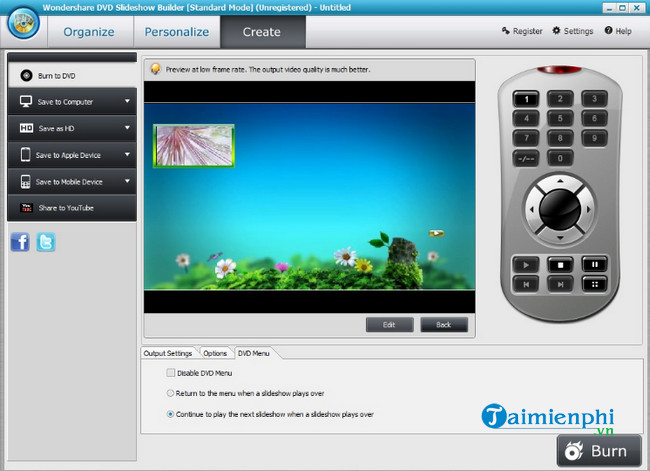Stop the preview on remote
The height and width of the screenshot is (471, 650).
click(x=560, y=265)
